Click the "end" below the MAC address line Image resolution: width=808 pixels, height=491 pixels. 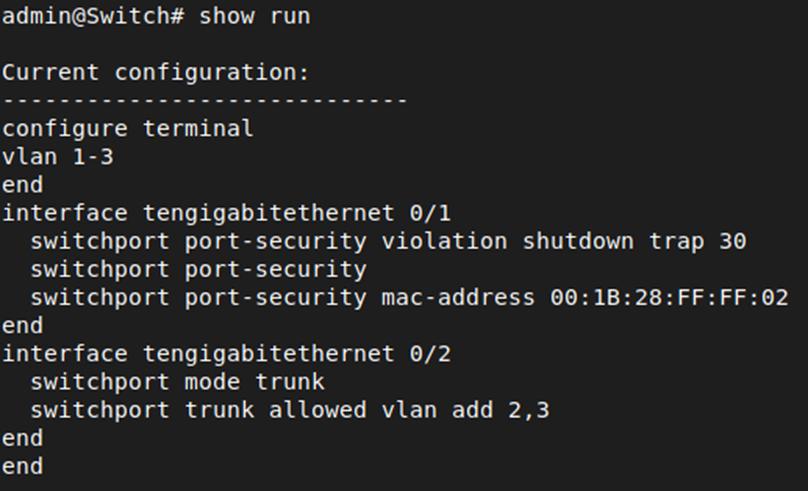[x=22, y=325]
